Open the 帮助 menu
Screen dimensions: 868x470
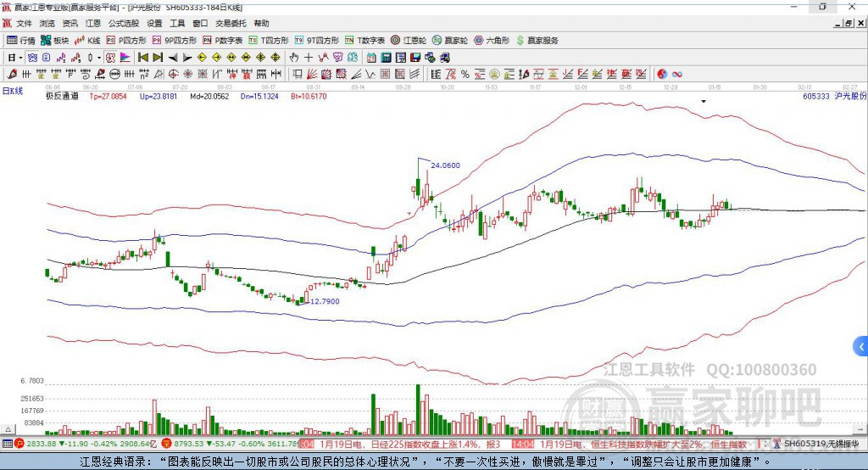(261, 23)
